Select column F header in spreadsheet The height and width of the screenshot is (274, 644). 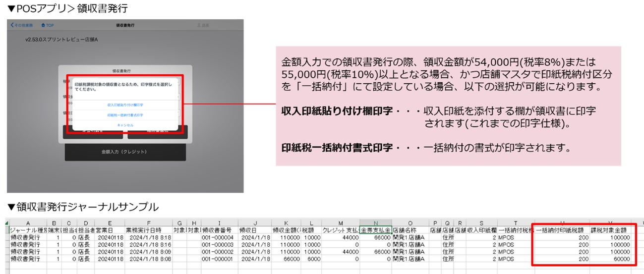(149, 223)
